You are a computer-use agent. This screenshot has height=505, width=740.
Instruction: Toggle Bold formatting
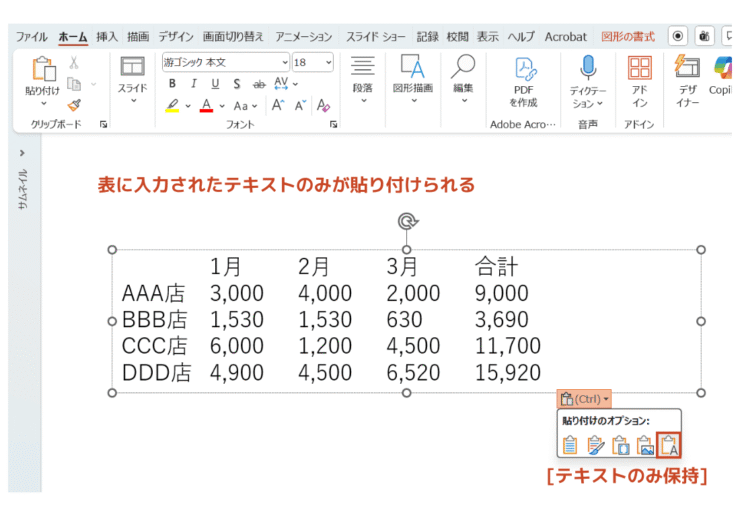point(172,84)
